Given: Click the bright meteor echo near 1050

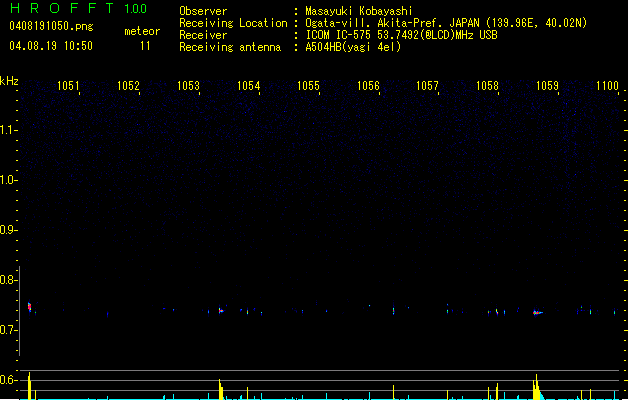Looking at the screenshot, I should point(29,307).
